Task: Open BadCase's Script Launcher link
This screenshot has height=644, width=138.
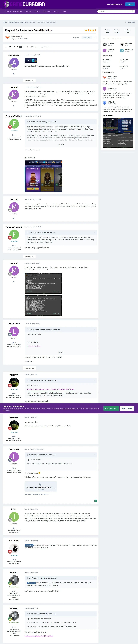Action: pyautogui.click(x=39, y=636)
